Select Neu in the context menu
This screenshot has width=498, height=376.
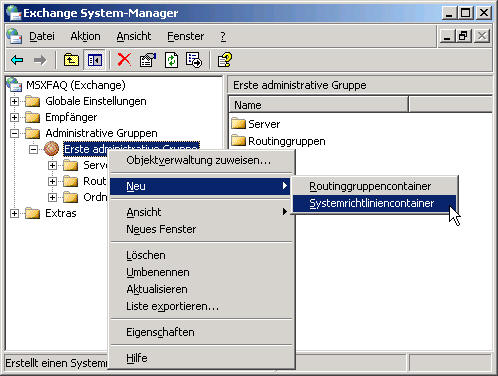coord(201,186)
